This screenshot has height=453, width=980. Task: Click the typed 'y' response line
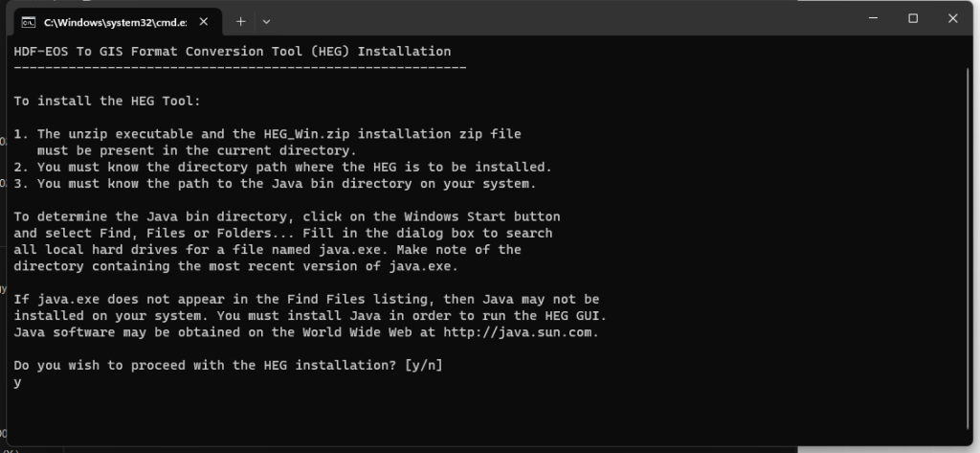pos(17,382)
